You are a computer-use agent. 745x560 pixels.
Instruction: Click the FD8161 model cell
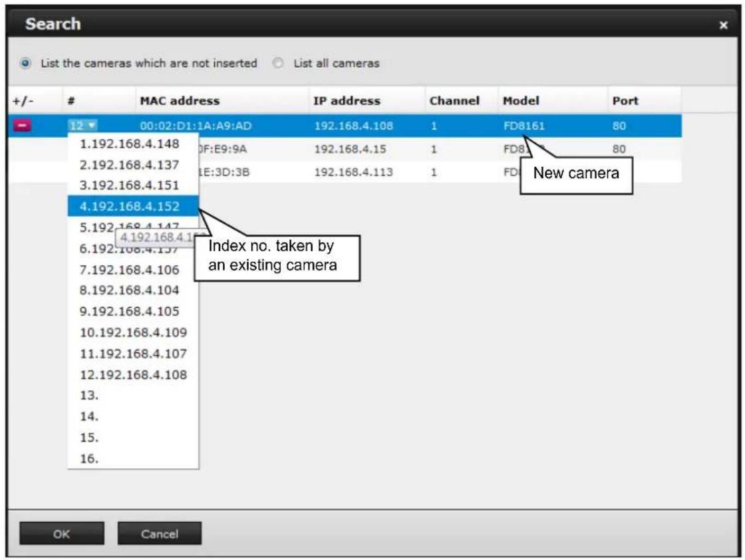tap(523, 126)
